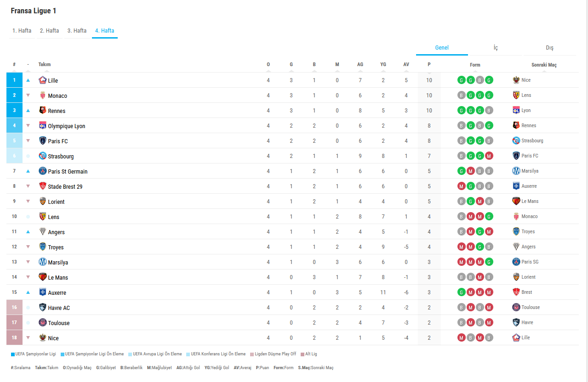588x382 pixels.
Task: Click the Alt Lig legend swatch
Action: [x=303, y=354]
